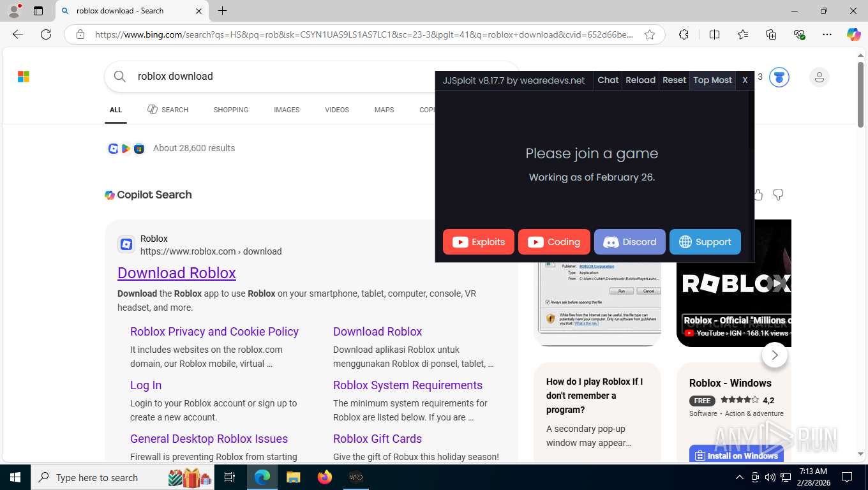Viewport: 868px width, 490px height.
Task: Open the Bing sign-in account icon
Action: coord(819,77)
